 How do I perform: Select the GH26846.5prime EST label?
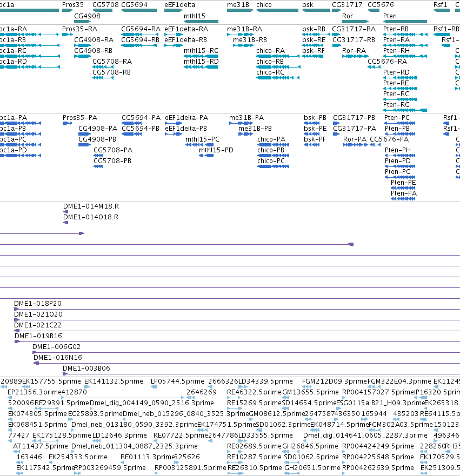click(x=310, y=446)
